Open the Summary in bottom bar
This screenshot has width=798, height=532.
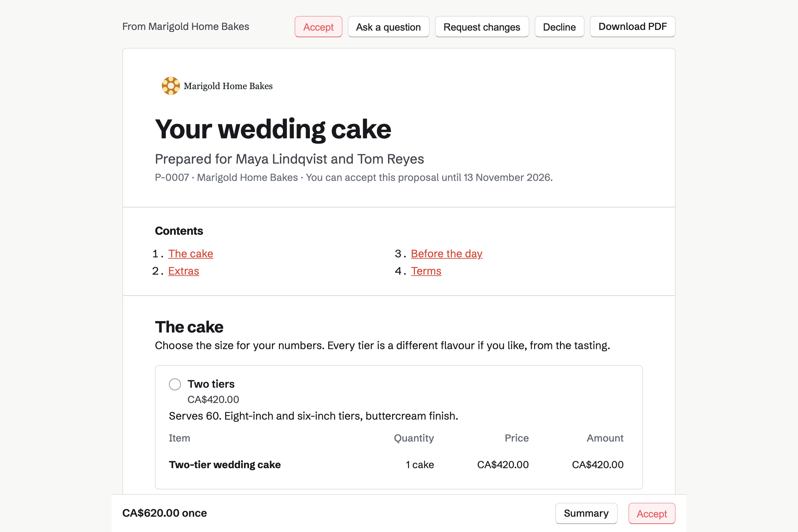click(x=586, y=513)
